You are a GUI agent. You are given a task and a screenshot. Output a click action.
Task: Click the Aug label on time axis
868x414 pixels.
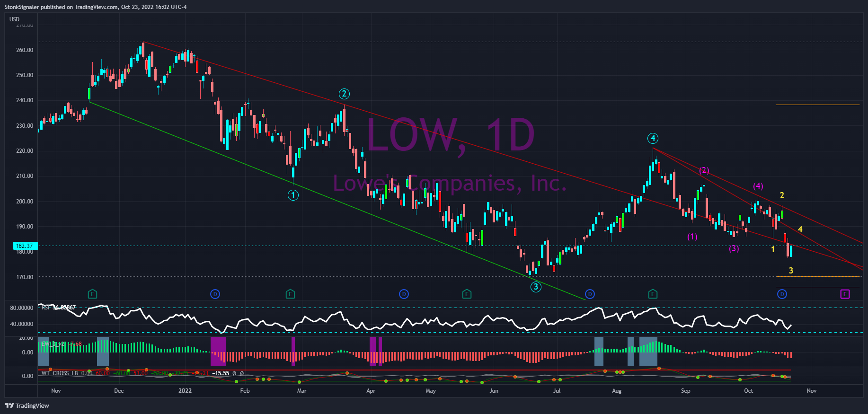[617, 391]
